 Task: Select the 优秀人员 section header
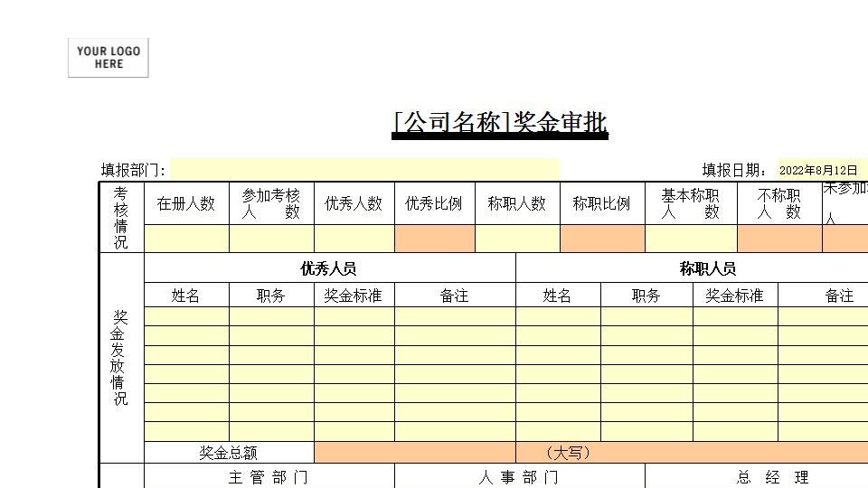(329, 268)
